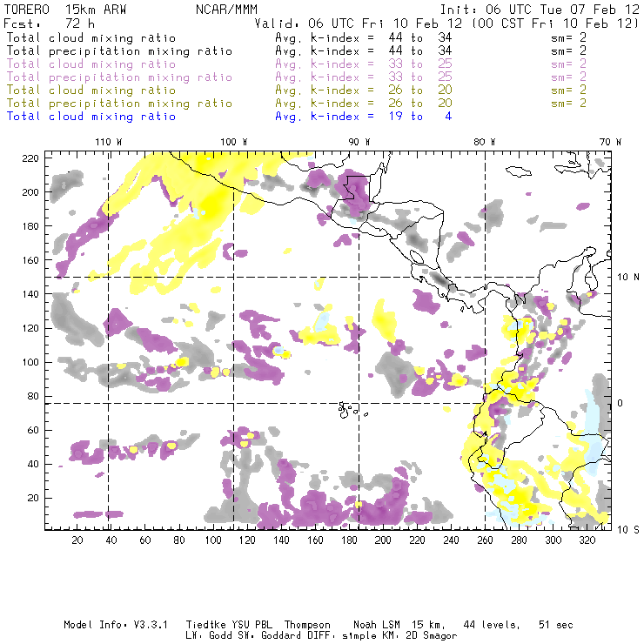Click the '10 S' latitude label
Screen dimensions: 644x644
pos(628,530)
